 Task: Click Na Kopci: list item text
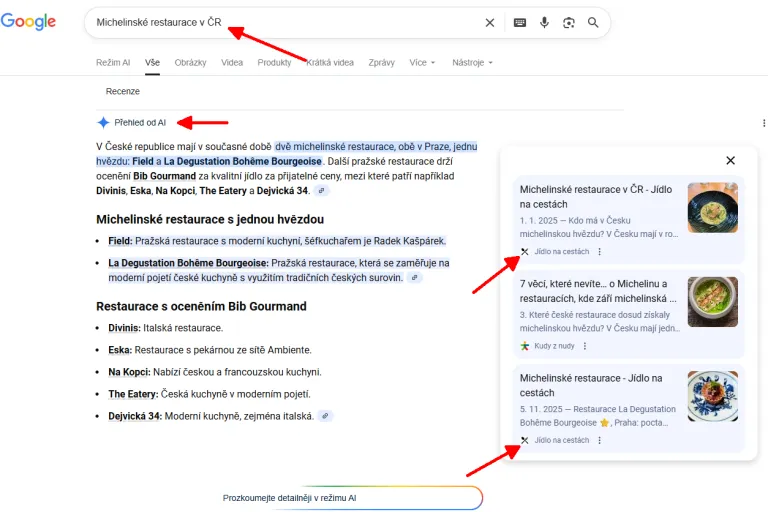pos(215,372)
